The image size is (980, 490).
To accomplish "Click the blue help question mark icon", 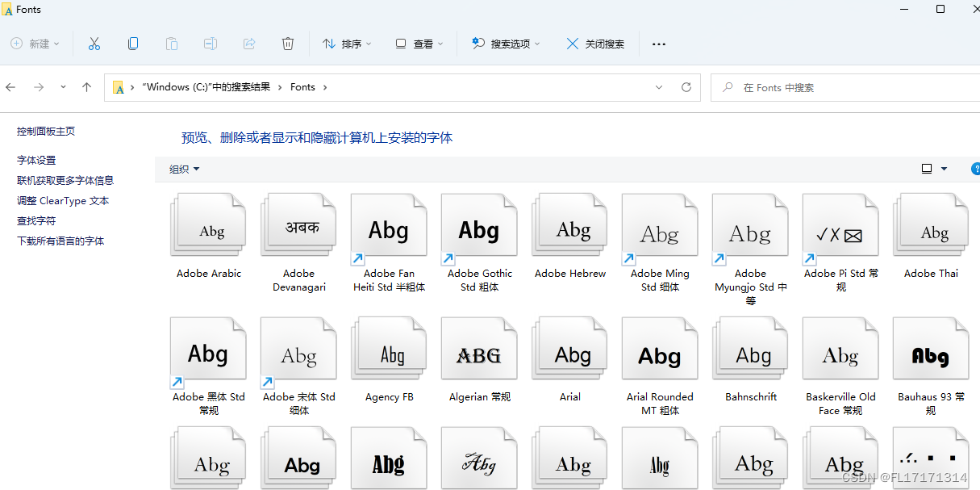I will (x=975, y=169).
